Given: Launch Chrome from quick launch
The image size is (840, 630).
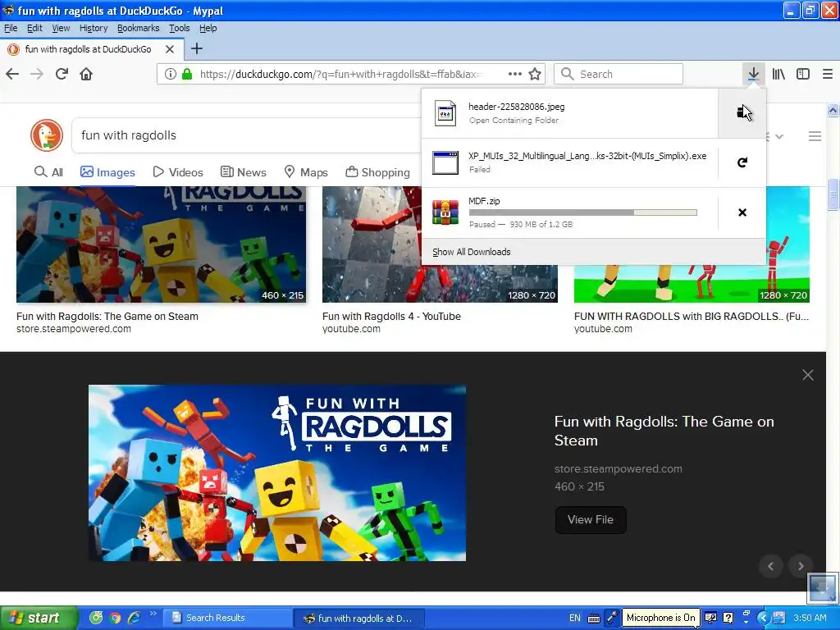Looking at the screenshot, I should [x=115, y=618].
